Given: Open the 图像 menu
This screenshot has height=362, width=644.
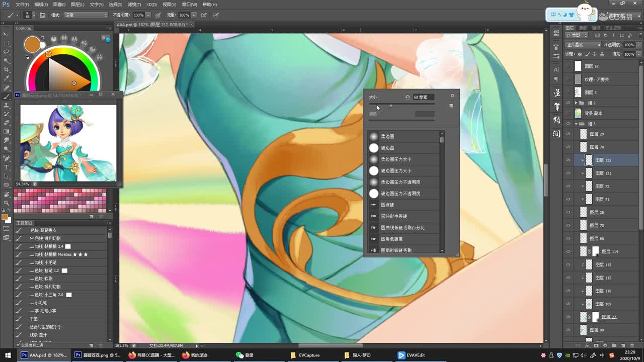Looking at the screenshot, I should pyautogui.click(x=59, y=5).
